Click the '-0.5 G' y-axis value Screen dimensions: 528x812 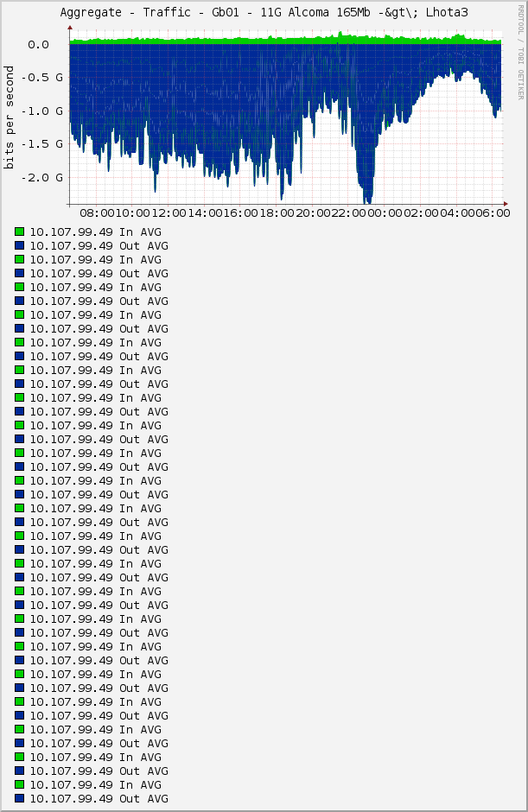click(42, 78)
